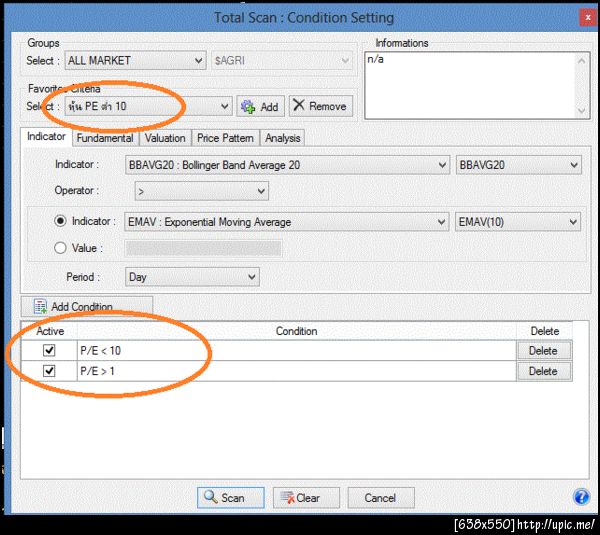600x535 pixels.
Task: Click the Condition column header
Action: pos(297,331)
